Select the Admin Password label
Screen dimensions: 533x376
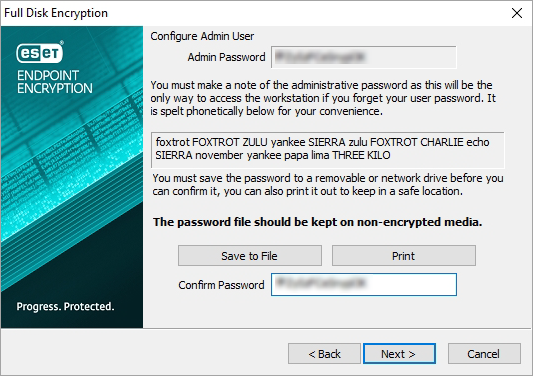226,57
